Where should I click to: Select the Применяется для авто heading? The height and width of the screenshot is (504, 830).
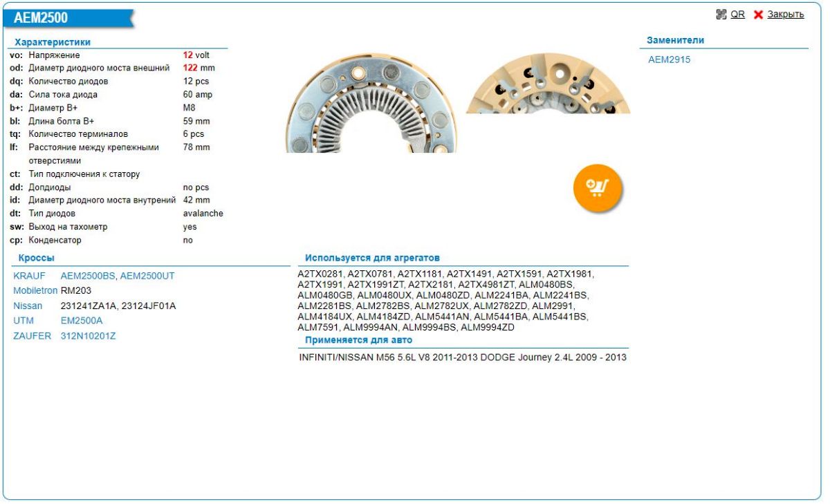coord(358,340)
